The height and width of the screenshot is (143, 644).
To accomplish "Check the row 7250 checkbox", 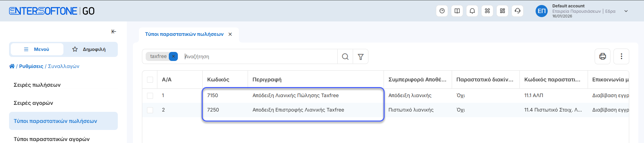I will pos(150,110).
